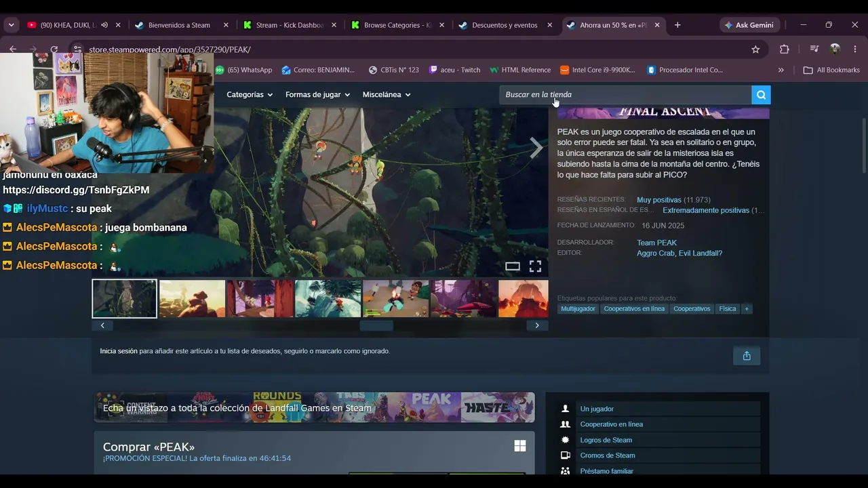Viewport: 868px width, 488px height.
Task: Close the Stream - Kick Dashboard tab
Action: click(334, 25)
